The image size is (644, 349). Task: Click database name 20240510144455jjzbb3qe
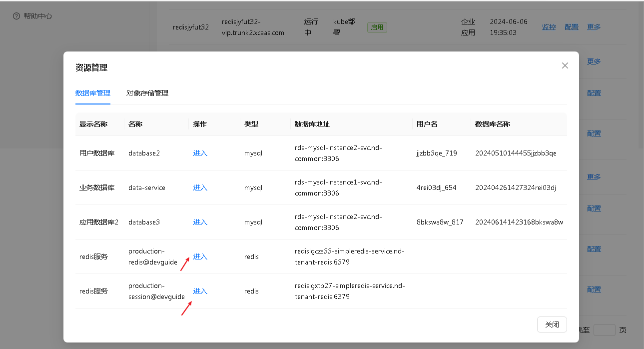516,153
